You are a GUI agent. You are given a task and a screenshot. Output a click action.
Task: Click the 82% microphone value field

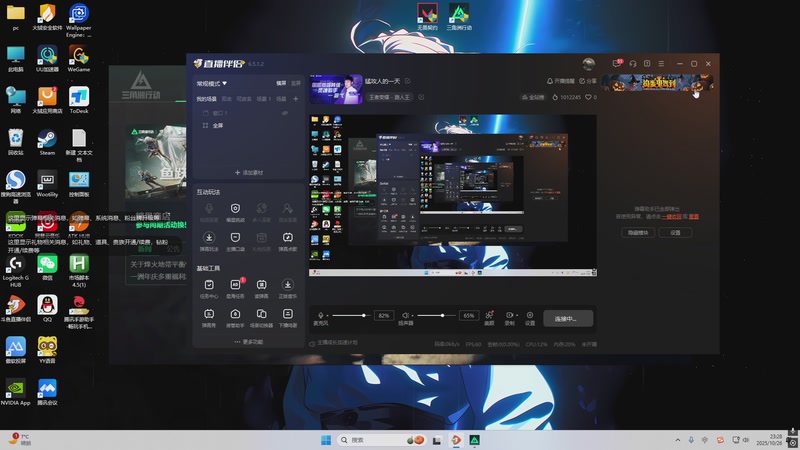(384, 315)
